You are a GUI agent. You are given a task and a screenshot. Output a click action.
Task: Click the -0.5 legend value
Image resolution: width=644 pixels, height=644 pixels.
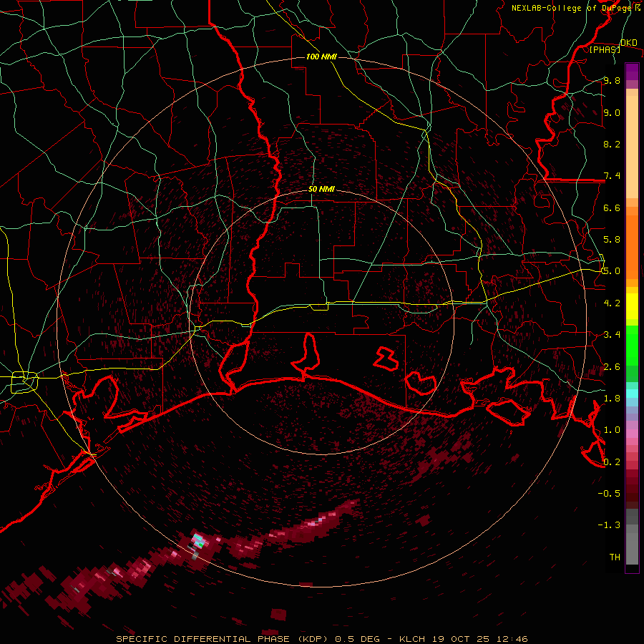tap(609, 494)
